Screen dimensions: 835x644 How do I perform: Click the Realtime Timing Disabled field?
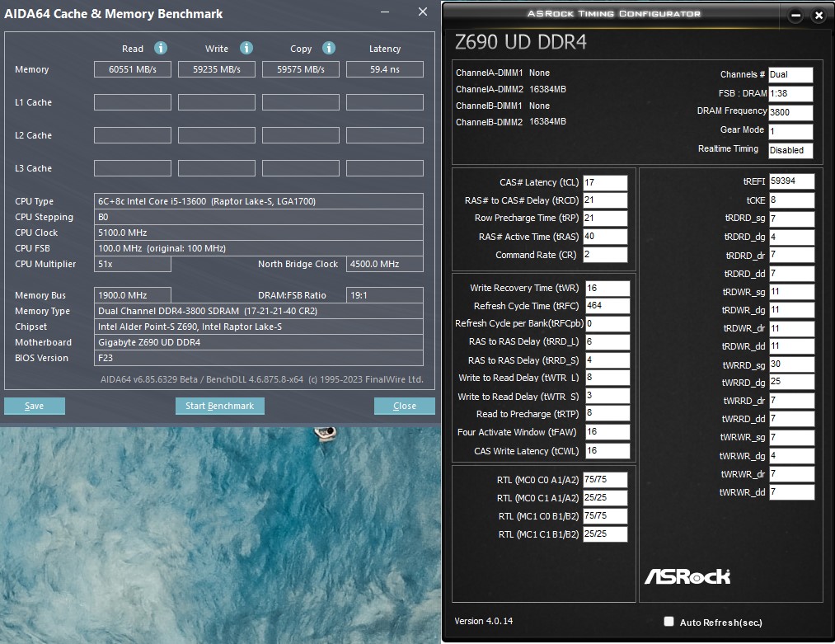(790, 151)
